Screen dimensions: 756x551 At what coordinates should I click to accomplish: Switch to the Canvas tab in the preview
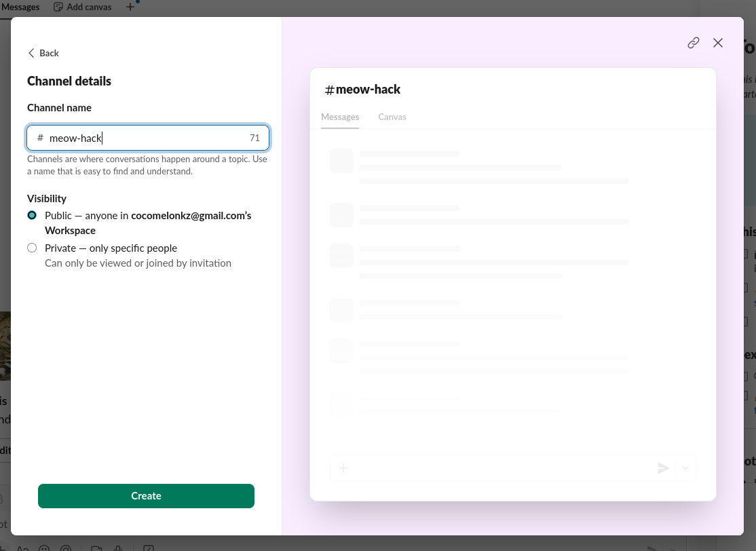point(392,117)
